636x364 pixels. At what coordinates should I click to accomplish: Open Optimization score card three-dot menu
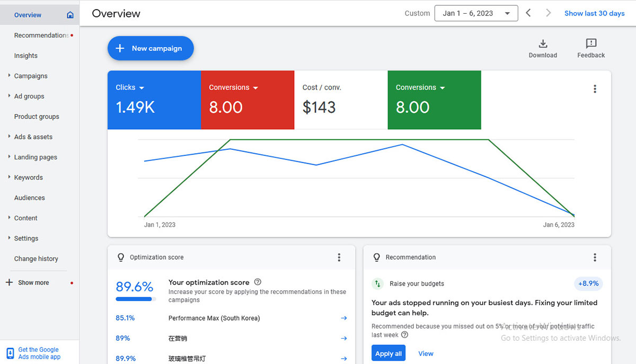click(x=339, y=258)
